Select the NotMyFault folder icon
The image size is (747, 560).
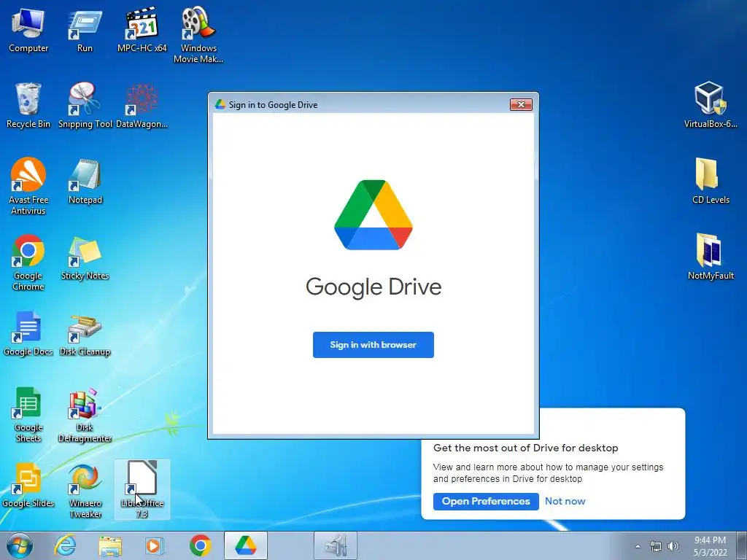[711, 257]
